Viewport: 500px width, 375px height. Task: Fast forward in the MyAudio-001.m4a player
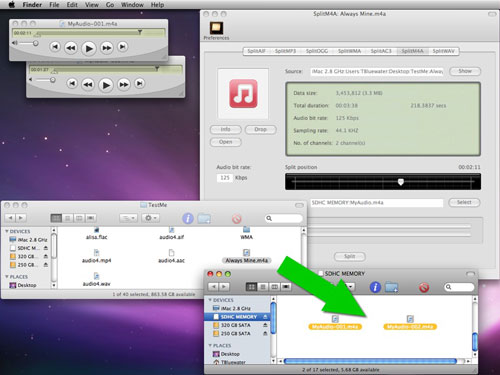click(x=106, y=48)
